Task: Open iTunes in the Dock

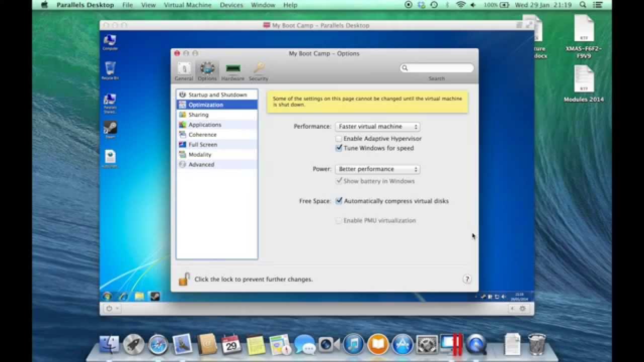Action: pyautogui.click(x=354, y=344)
